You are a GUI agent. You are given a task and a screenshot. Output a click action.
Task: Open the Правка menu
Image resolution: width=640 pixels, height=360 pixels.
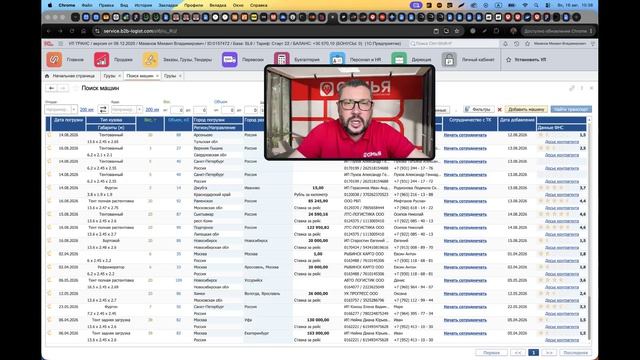pyautogui.click(x=106, y=5)
